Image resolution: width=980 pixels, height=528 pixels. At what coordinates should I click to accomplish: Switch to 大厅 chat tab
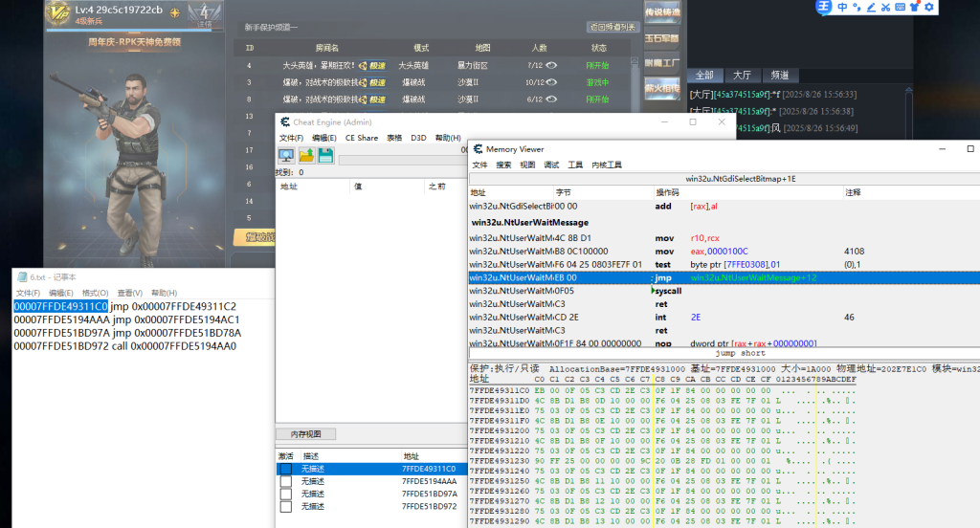pyautogui.click(x=742, y=75)
